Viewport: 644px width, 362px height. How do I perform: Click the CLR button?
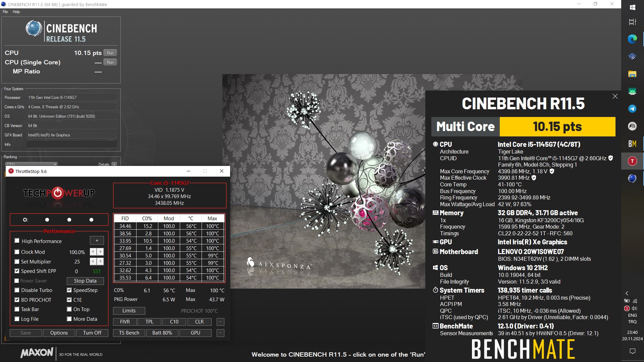[199, 322]
